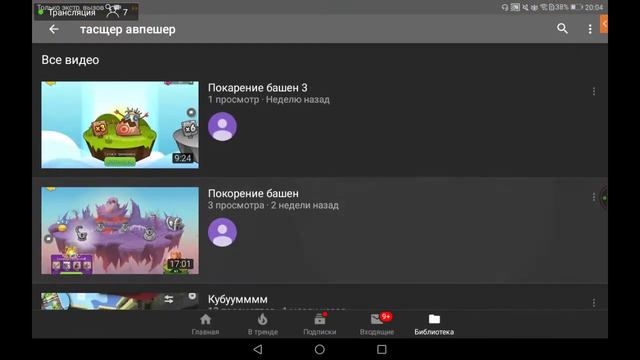
Task: Tap the orange side tab at right edge
Action: tap(604, 24)
